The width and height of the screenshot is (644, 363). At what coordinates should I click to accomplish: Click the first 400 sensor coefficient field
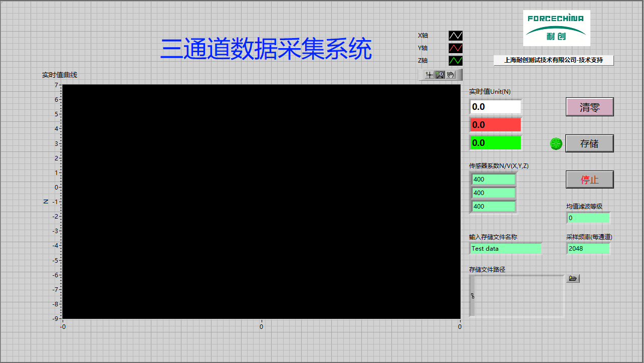coord(493,179)
